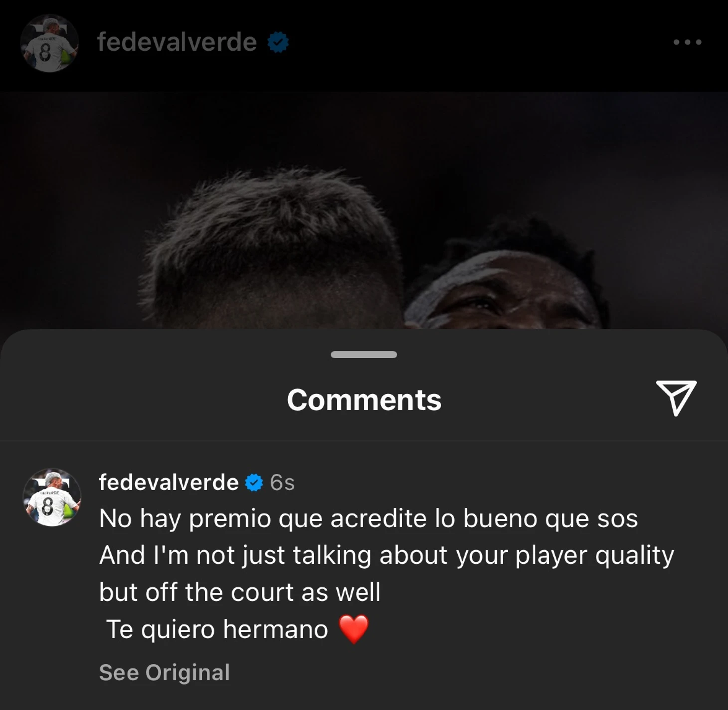The height and width of the screenshot is (710, 728).
Task: Open fedevalverde username in post header
Action: 177,42
